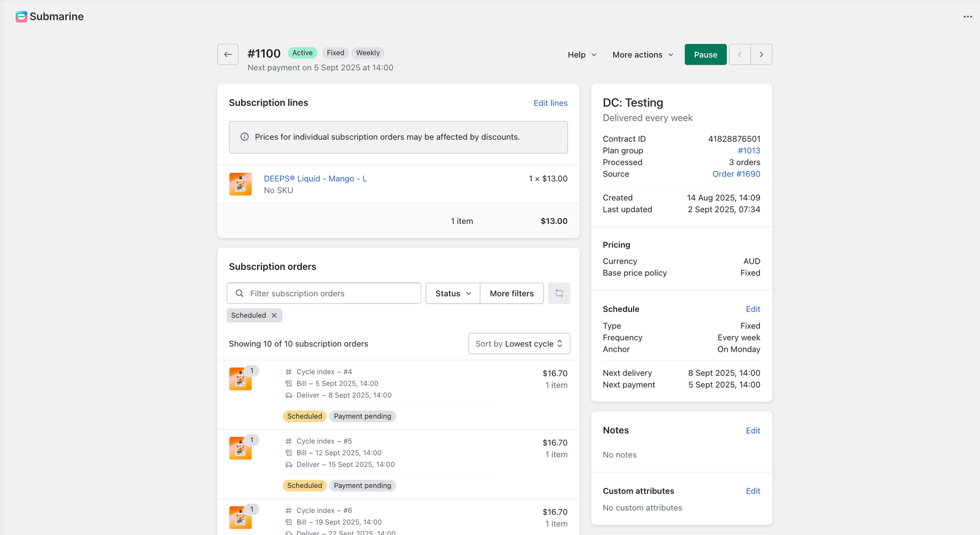Click the More filters button

pyautogui.click(x=512, y=293)
